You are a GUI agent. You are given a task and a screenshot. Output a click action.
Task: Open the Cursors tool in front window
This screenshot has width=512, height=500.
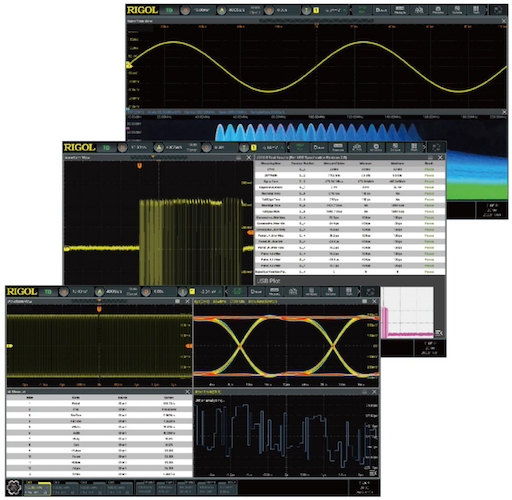330,292
